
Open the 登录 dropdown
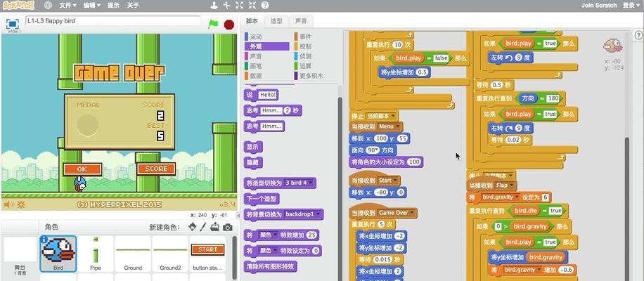pos(631,6)
